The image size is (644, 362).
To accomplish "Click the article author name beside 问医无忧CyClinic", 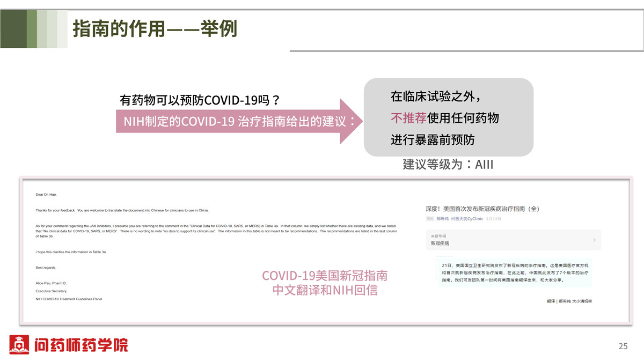I will (x=443, y=219).
